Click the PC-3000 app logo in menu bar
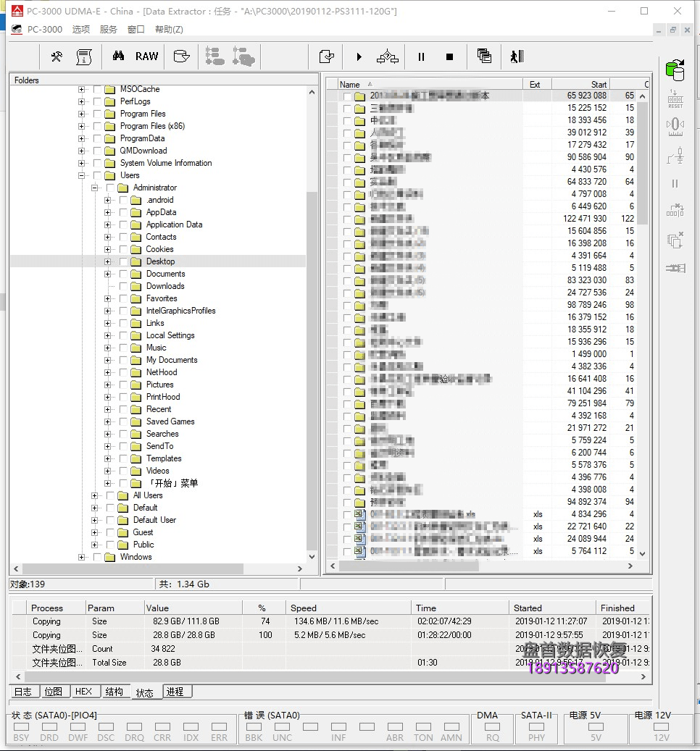Image resolution: width=700 pixels, height=751 pixels. (x=17, y=30)
